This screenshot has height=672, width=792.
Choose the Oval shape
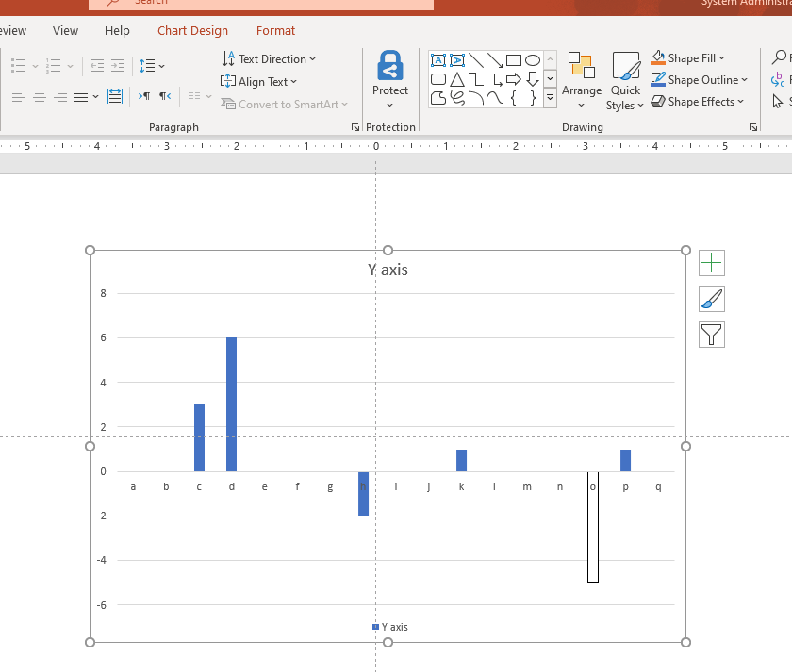pos(533,60)
